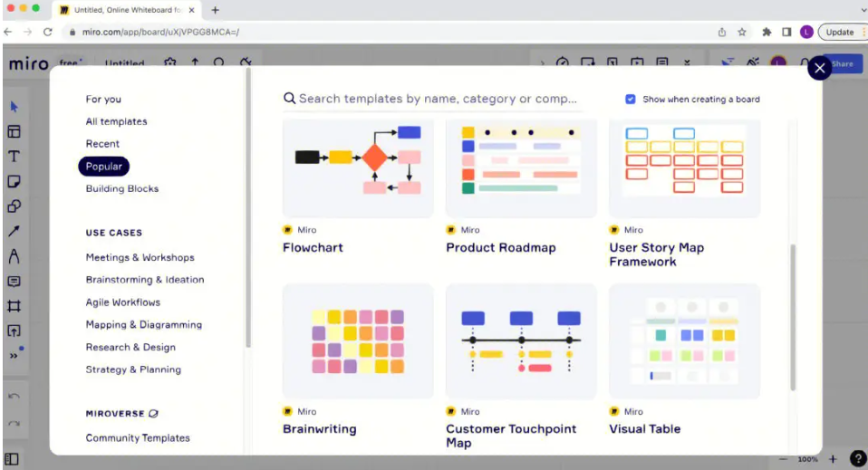This screenshot has height=470, width=868.
Task: Click the Chrome Update button
Action: click(x=842, y=32)
